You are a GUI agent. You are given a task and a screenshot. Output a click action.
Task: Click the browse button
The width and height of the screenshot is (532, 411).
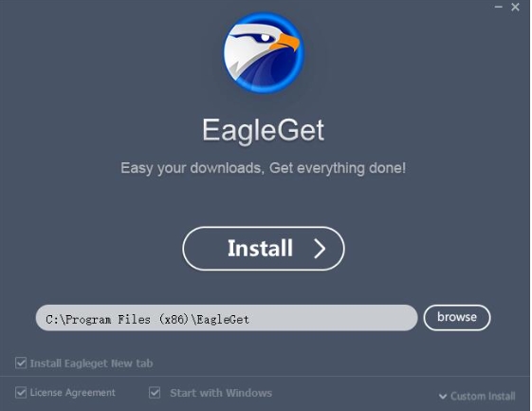tap(457, 317)
